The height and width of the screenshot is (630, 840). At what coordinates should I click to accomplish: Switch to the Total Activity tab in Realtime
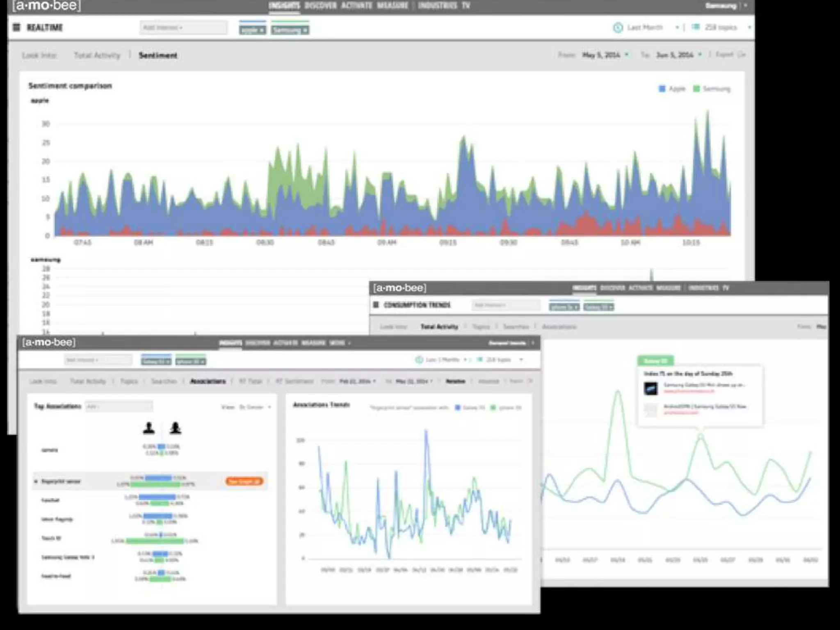(97, 55)
